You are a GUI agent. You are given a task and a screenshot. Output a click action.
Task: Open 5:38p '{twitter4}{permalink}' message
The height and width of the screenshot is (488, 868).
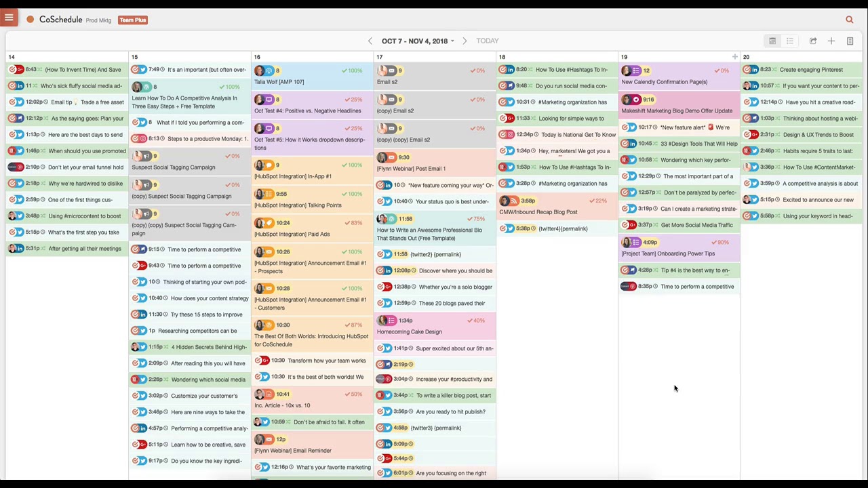point(556,229)
